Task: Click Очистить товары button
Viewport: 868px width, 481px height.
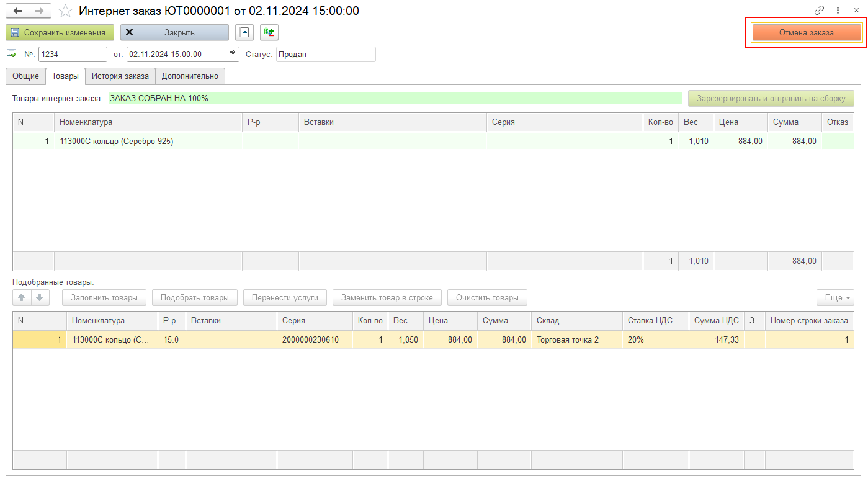Action: 487,297
